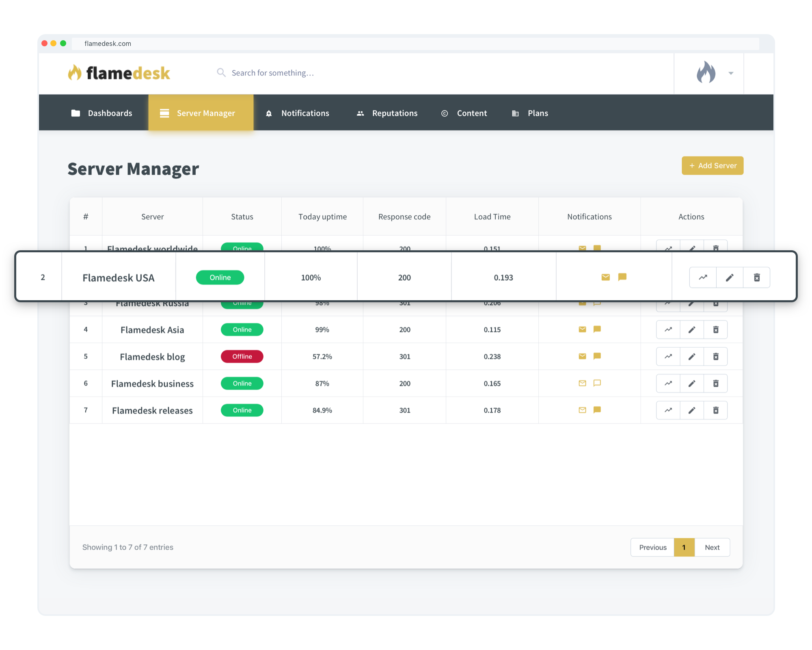Click Showing 1 to 7 of 7 entries
Image resolution: width=812 pixels, height=650 pixels.
click(x=127, y=547)
